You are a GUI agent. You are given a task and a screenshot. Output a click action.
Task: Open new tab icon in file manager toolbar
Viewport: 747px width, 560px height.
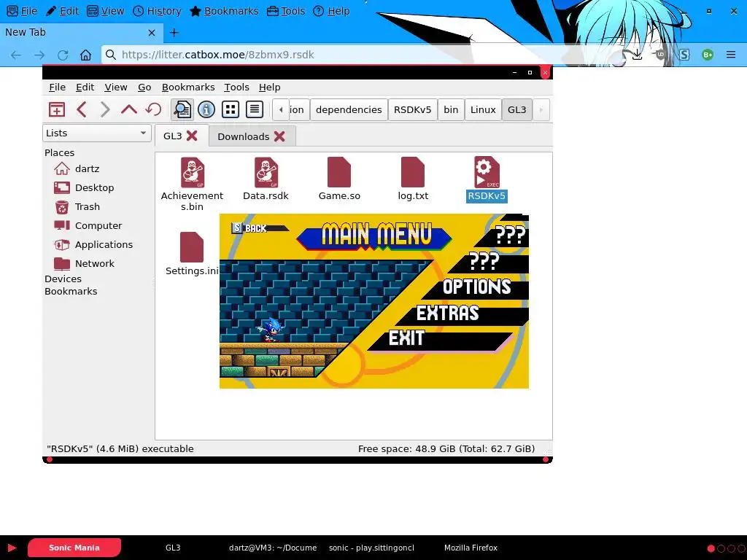pyautogui.click(x=57, y=109)
